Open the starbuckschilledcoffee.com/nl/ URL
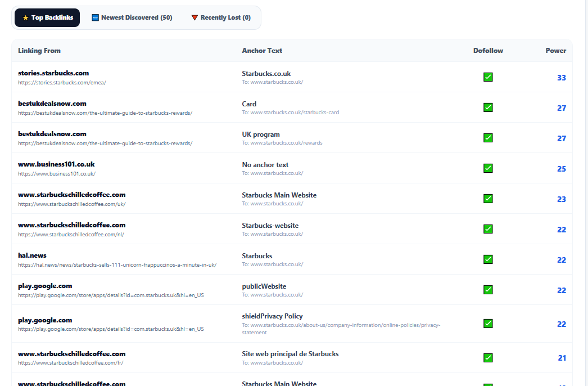588x386 pixels. [x=71, y=235]
